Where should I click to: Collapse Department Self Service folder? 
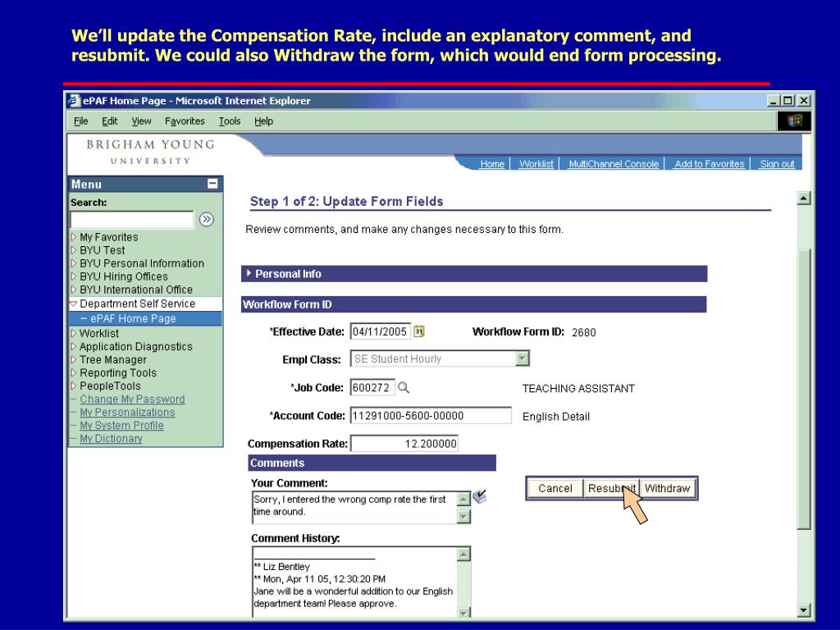(x=73, y=304)
